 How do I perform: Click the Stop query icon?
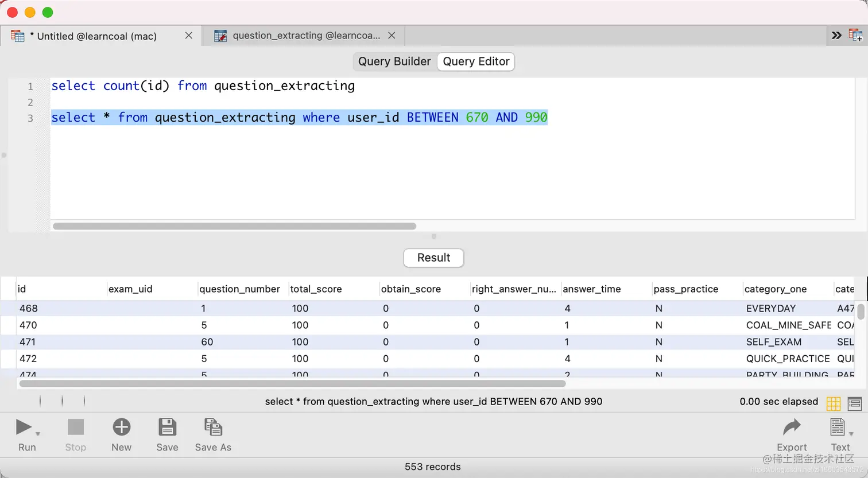point(76,428)
